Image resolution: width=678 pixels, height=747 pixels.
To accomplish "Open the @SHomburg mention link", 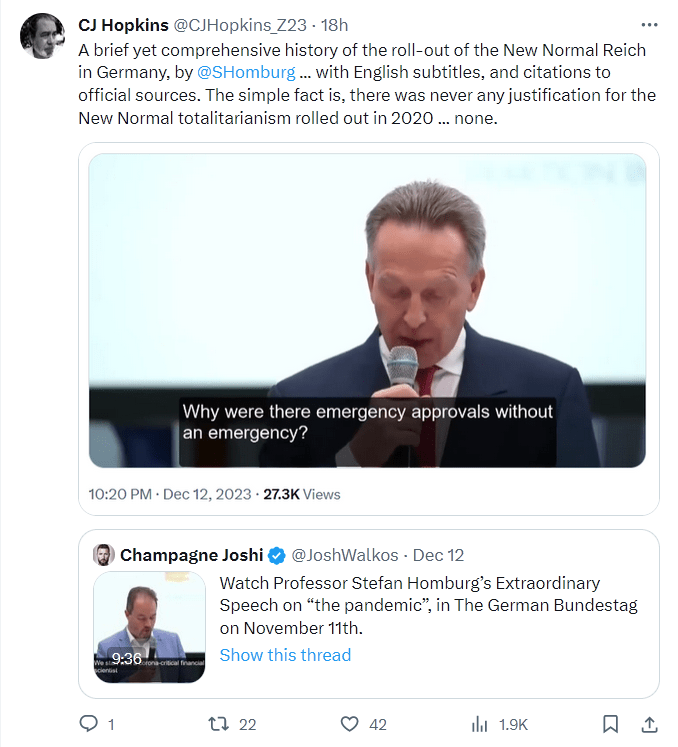I will pyautogui.click(x=245, y=72).
